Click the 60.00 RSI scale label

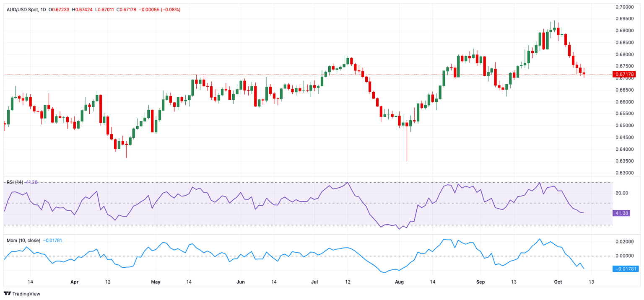click(622, 193)
